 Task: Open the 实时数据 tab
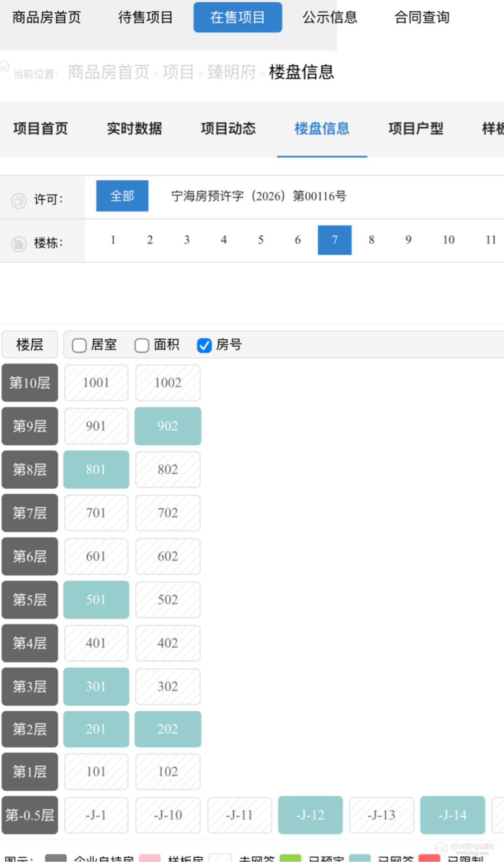point(134,128)
